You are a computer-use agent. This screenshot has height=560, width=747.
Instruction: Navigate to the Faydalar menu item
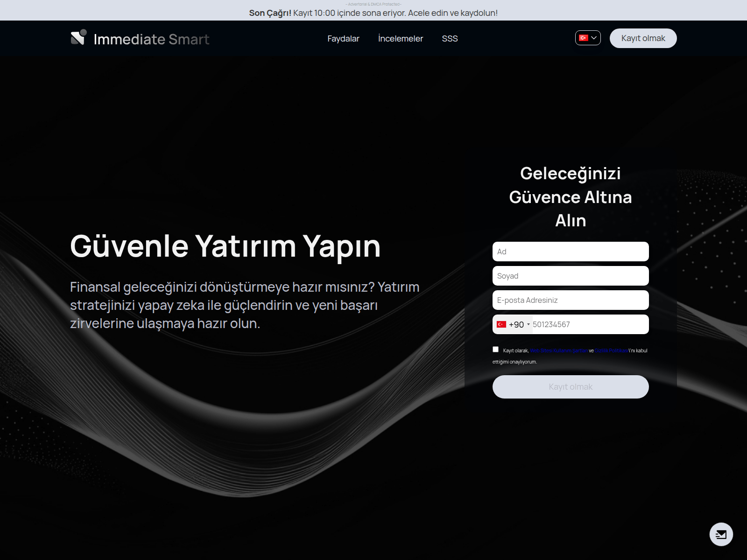pyautogui.click(x=344, y=38)
